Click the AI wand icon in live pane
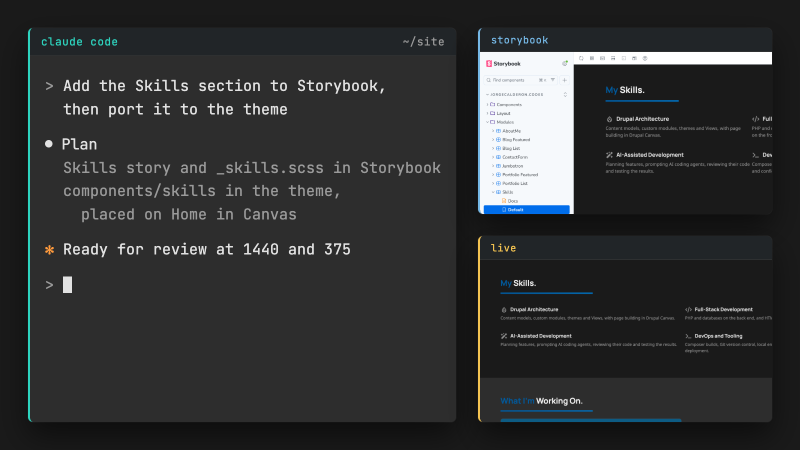 (x=504, y=336)
